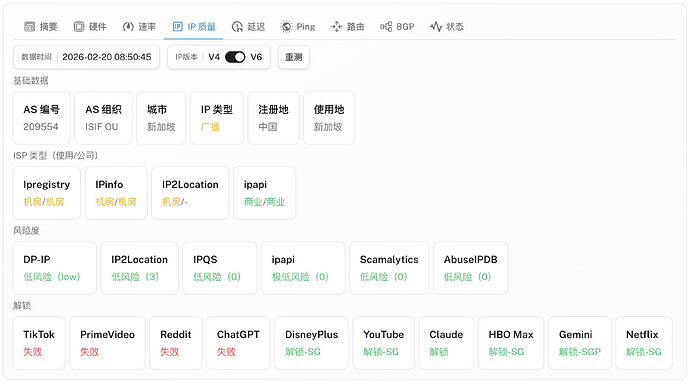Image resolution: width=690 pixels, height=382 pixels.
Task: Click the HBO Max unlock card
Action: pos(511,343)
